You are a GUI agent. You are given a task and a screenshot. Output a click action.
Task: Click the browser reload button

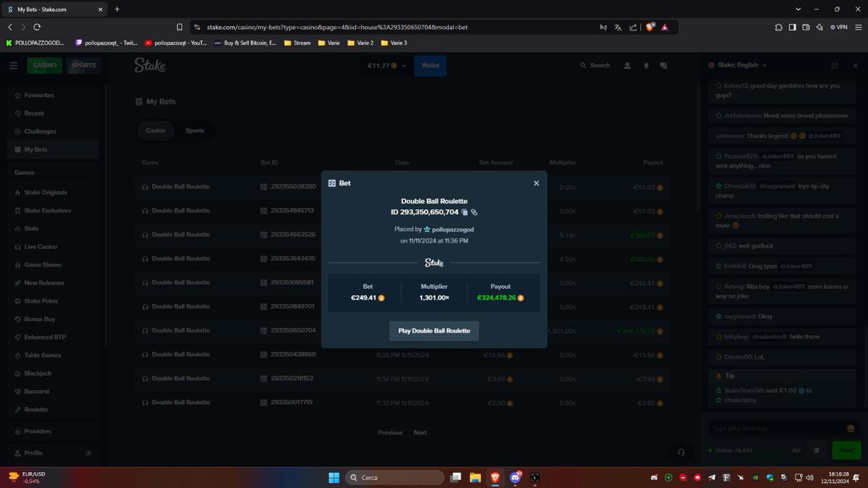(x=37, y=27)
